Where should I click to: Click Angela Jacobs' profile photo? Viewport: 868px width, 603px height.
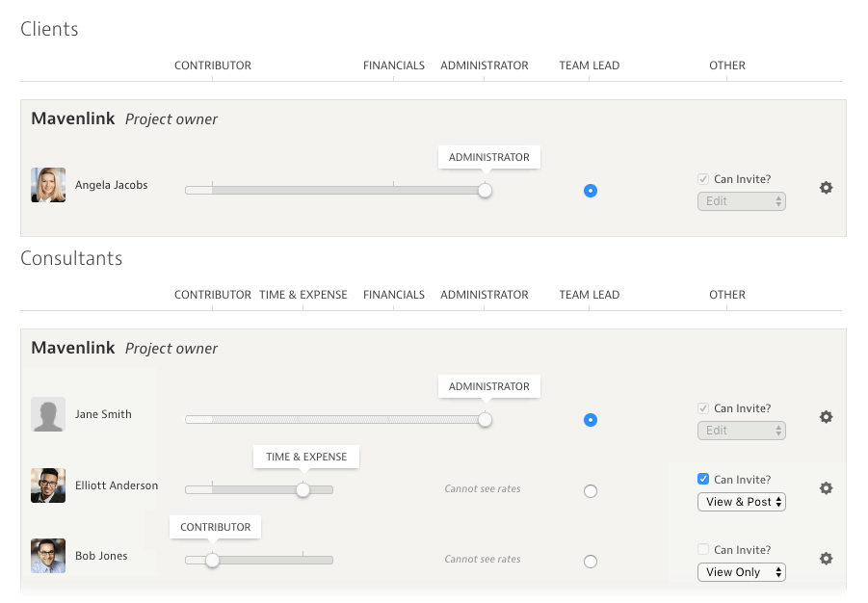click(x=48, y=185)
